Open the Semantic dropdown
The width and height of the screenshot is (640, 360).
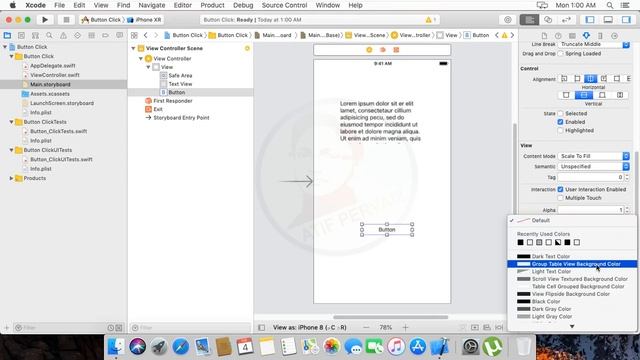tap(594, 167)
